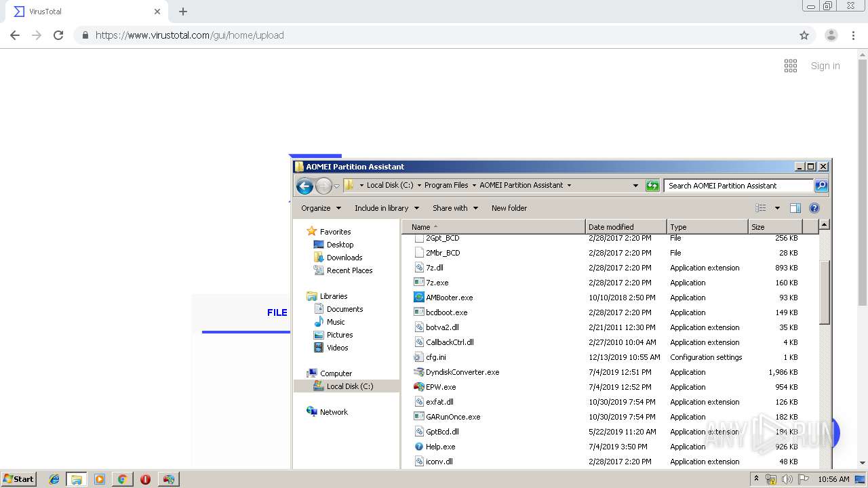
Task: Sort files by the Type column header
Action: 707,227
